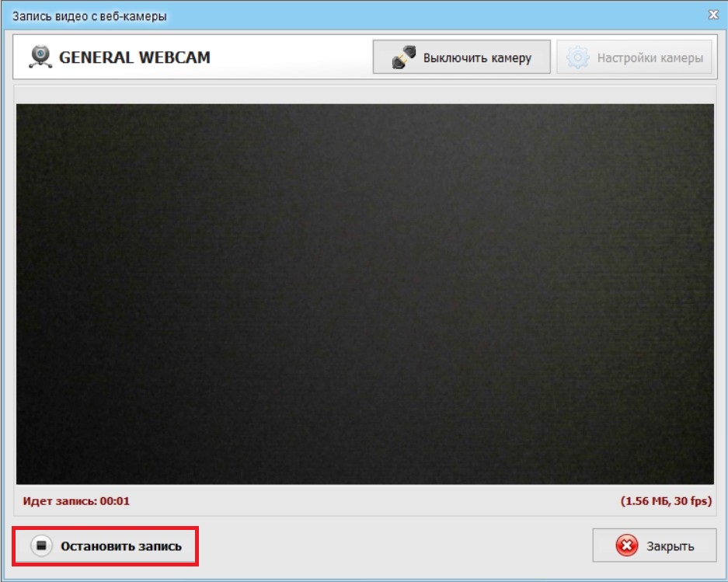Click the Закрыть button
This screenshot has height=582, width=728.
coord(654,545)
